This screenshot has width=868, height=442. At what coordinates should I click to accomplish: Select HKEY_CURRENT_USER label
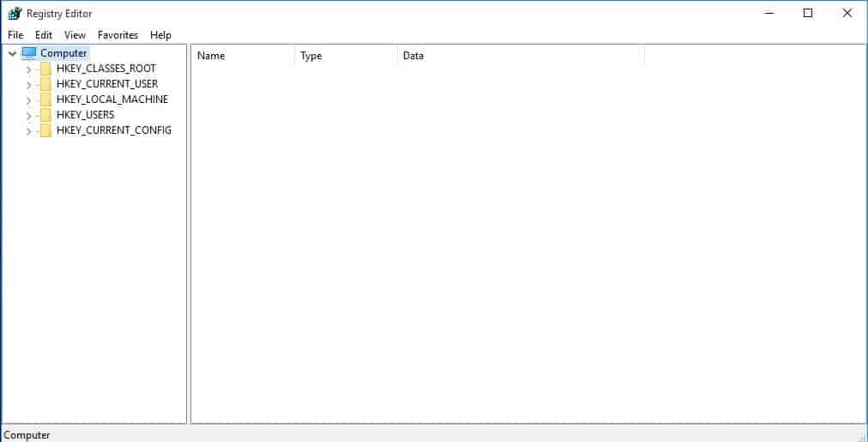(x=107, y=84)
